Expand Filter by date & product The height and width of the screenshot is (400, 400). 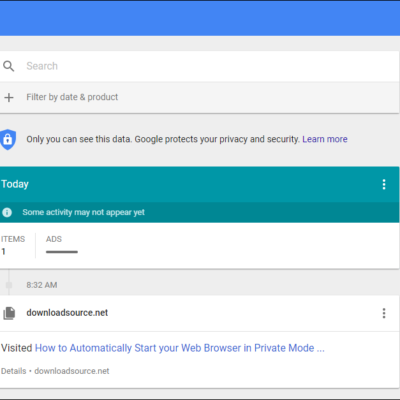point(72,97)
